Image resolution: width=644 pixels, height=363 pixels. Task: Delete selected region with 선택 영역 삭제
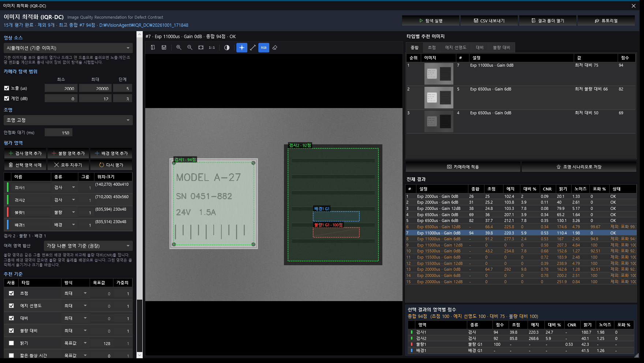[25, 165]
